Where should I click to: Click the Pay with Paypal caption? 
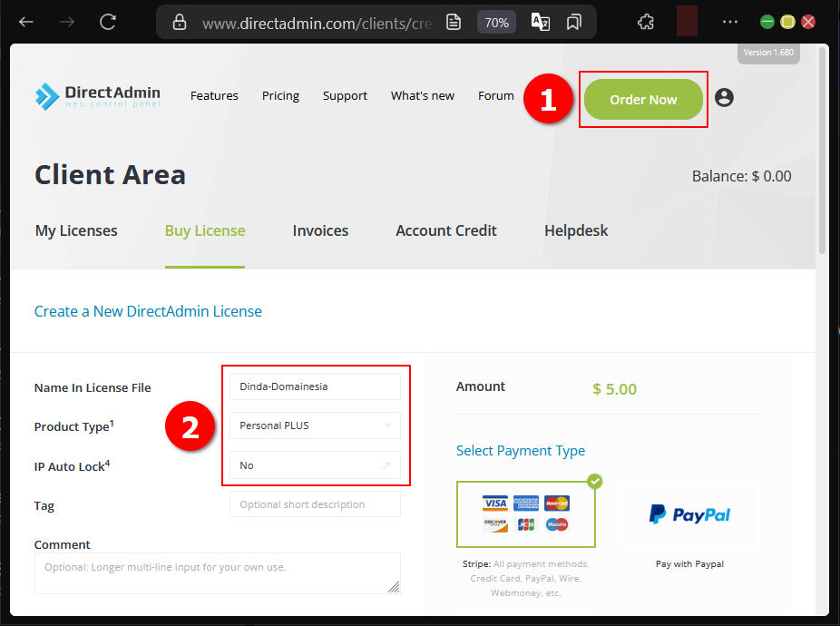tap(689, 563)
